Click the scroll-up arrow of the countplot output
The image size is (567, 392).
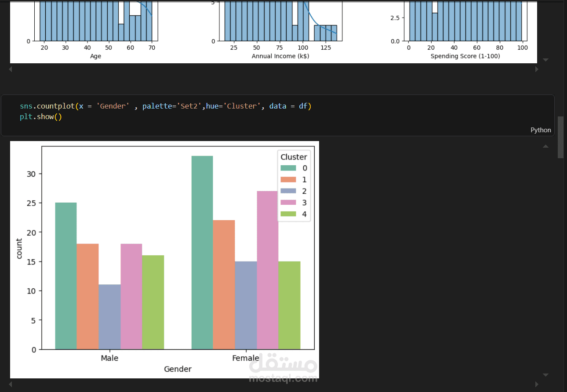545,146
